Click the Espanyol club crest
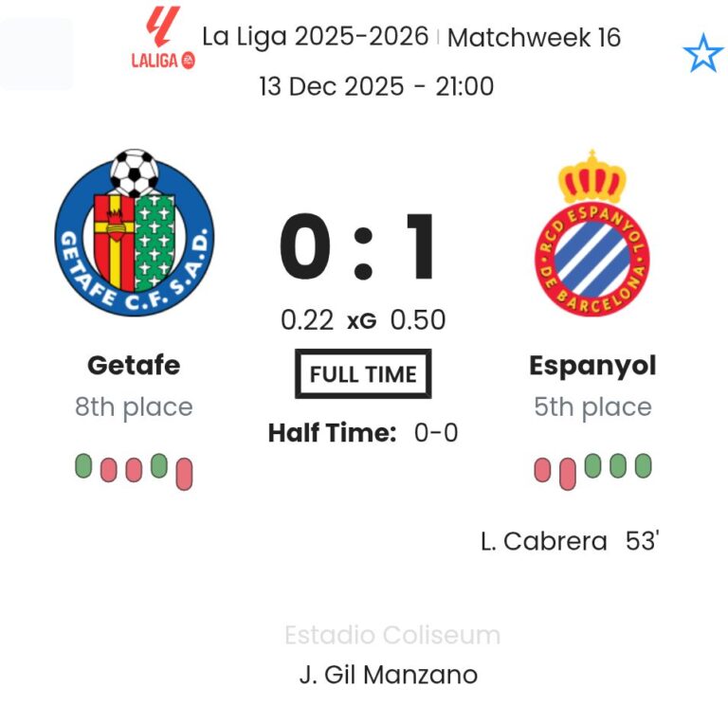Viewport: 728px width, 705px height. pos(591,234)
